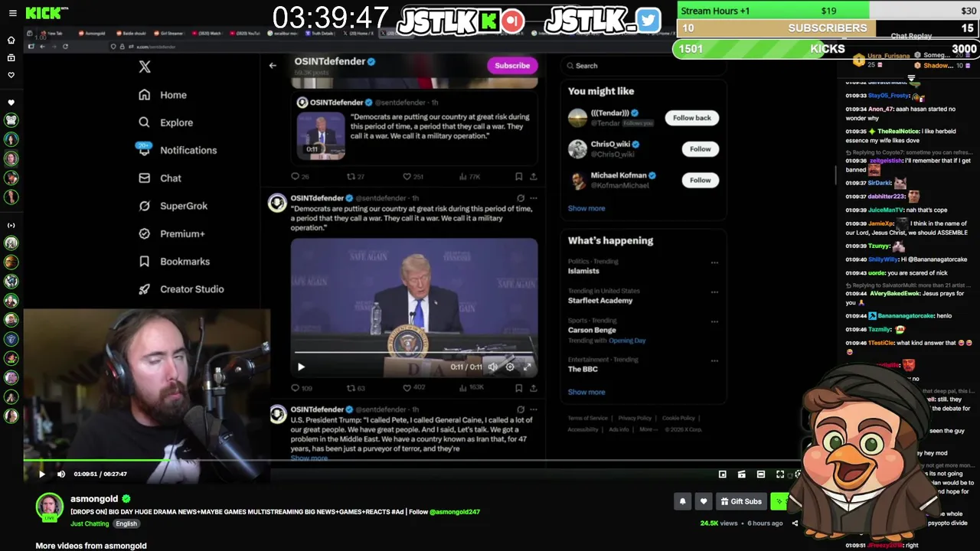This screenshot has height=551, width=980.
Task: Follow ChrisO_wiki
Action: pyautogui.click(x=701, y=149)
